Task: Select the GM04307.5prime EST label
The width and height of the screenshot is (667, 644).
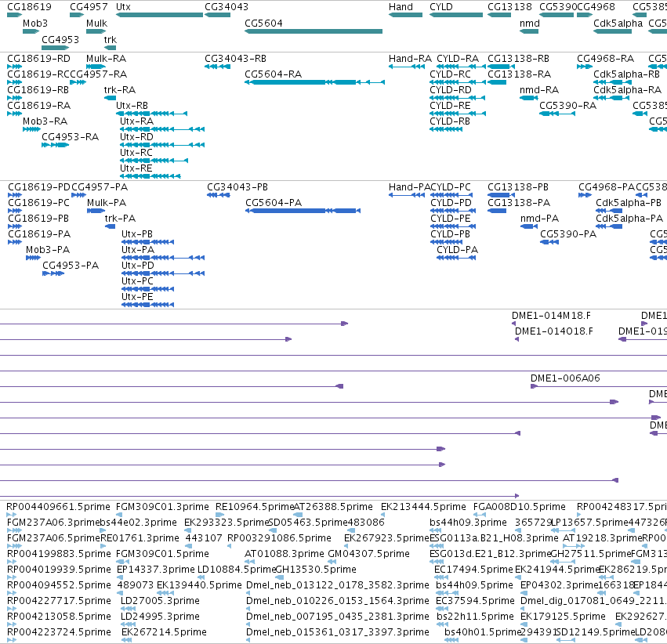Action: 368,554
